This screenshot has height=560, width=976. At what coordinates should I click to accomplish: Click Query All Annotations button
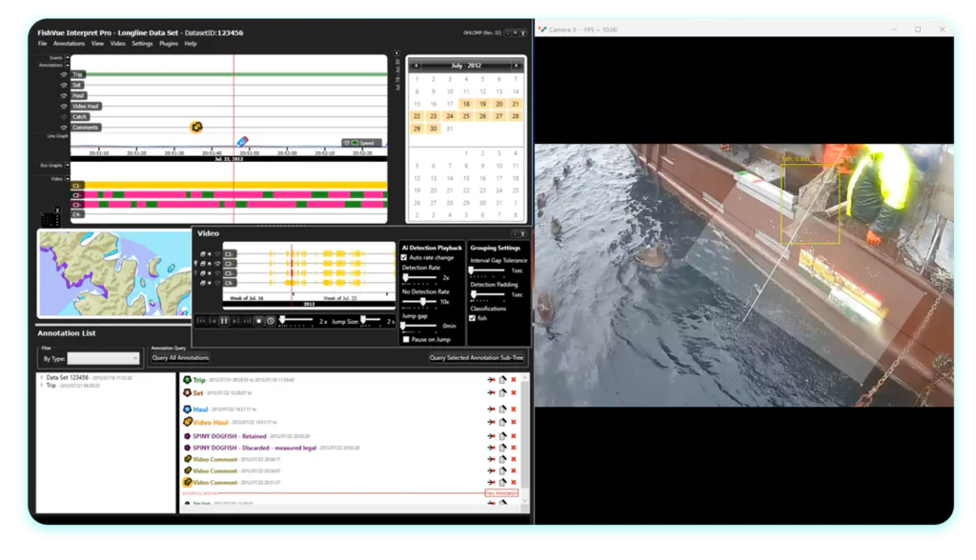[180, 358]
